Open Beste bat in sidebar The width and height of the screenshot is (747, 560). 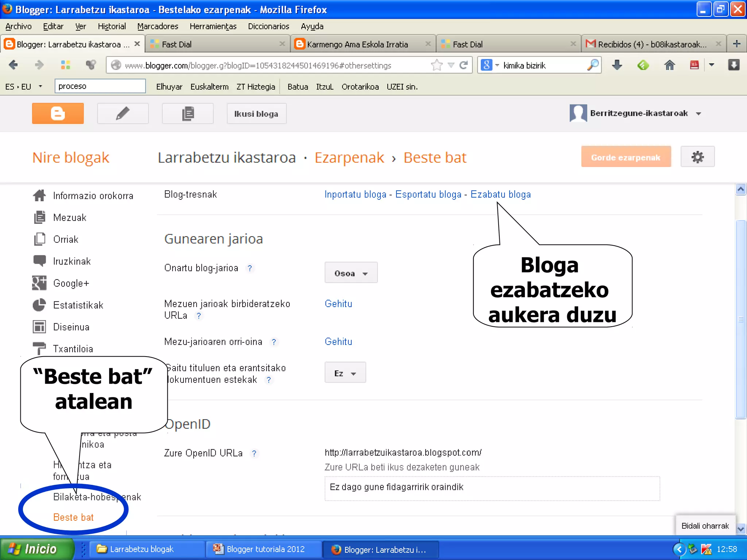[x=73, y=517]
